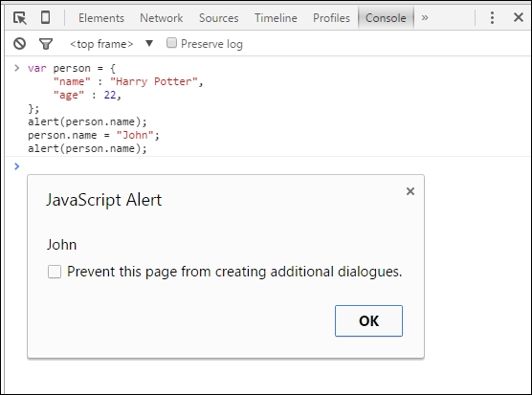Open DevTools three-dot customize menu
This screenshot has width=532, height=395.
tap(492, 17)
